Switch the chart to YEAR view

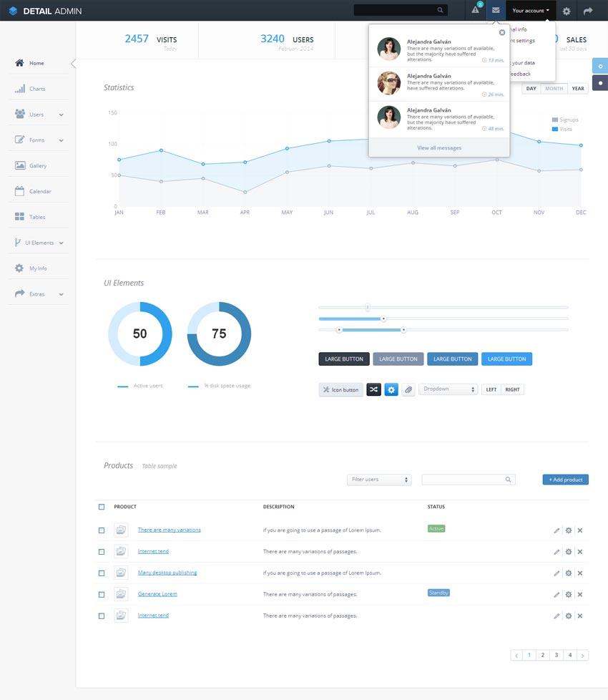pos(578,89)
